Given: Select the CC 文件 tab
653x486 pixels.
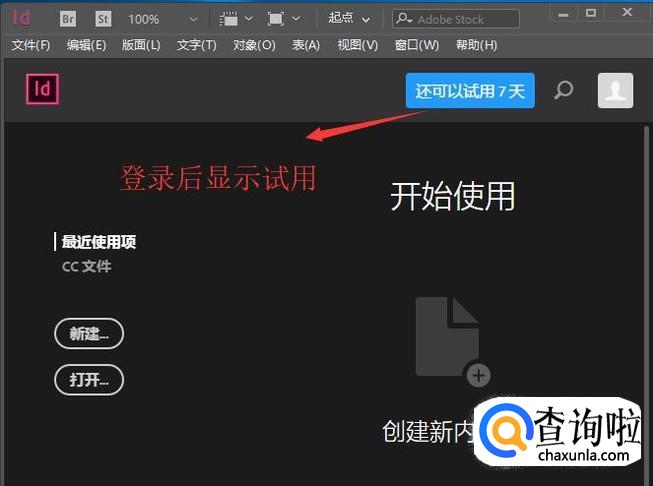Looking at the screenshot, I should click(x=87, y=266).
